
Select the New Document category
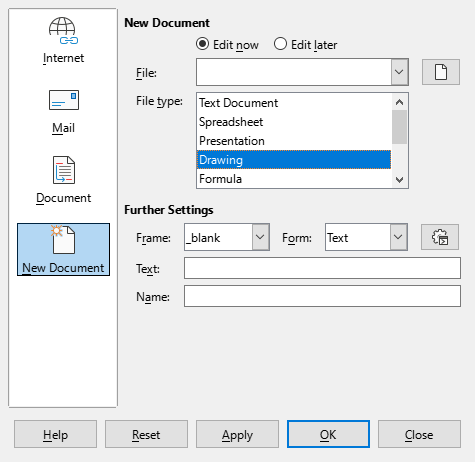point(63,250)
